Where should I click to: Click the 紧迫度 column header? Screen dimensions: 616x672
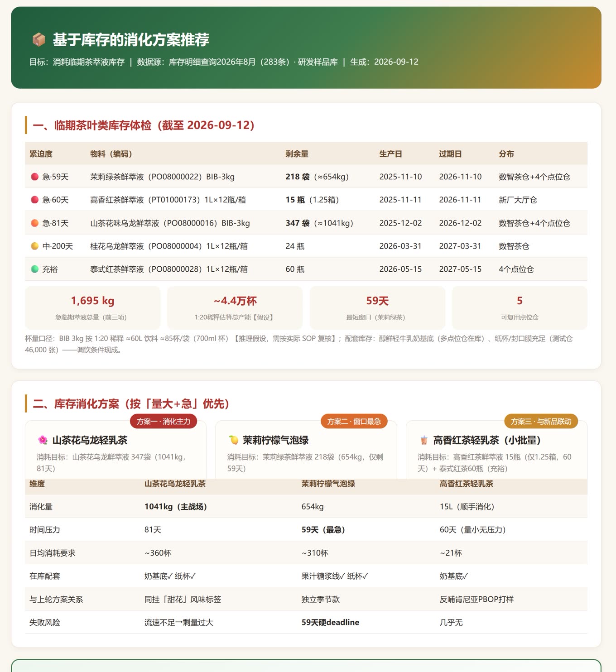pyautogui.click(x=41, y=154)
